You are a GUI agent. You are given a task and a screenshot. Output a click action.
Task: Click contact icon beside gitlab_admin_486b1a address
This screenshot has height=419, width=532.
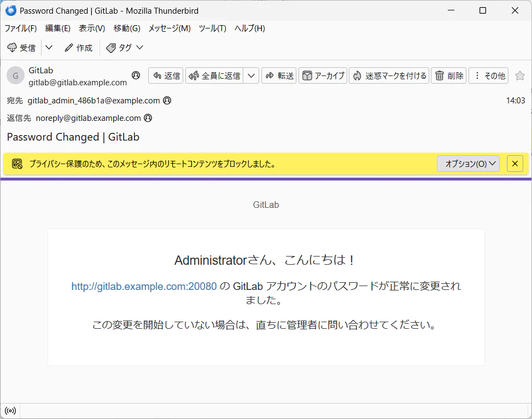click(x=167, y=100)
